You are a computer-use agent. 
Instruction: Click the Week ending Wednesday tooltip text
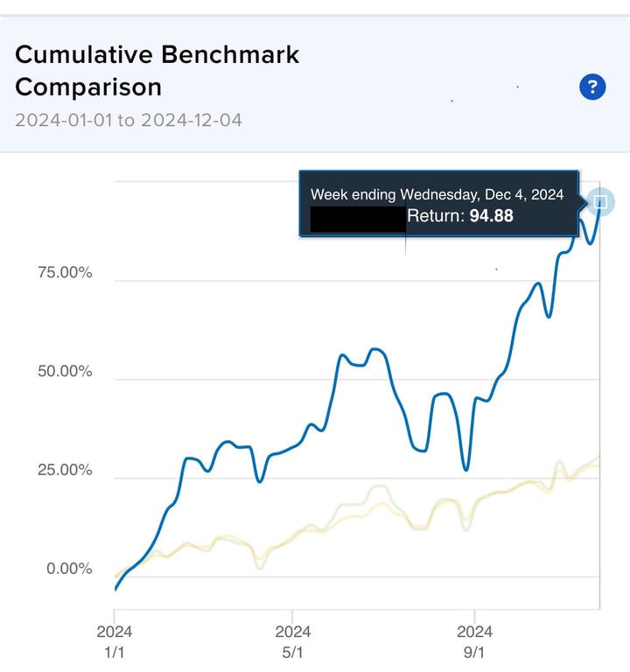pyautogui.click(x=437, y=194)
